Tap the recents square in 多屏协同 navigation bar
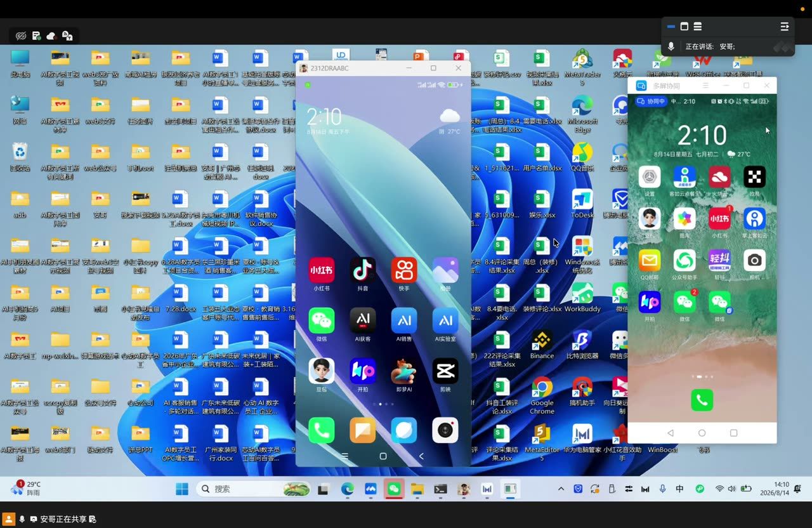This screenshot has height=528, width=812. [733, 433]
